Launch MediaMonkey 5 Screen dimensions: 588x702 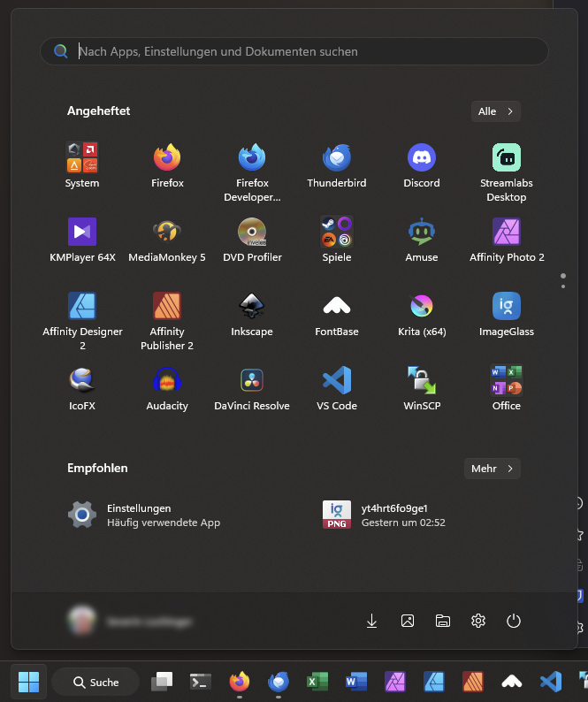coord(167,239)
